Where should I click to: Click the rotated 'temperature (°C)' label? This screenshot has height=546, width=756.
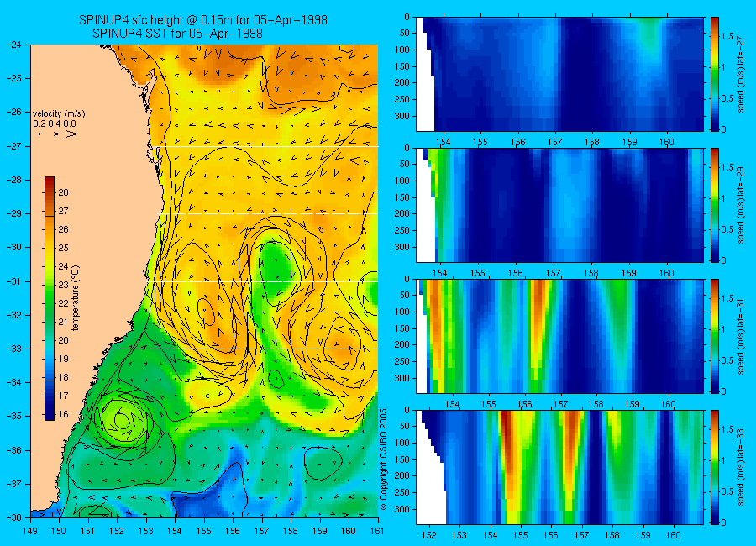76,297
